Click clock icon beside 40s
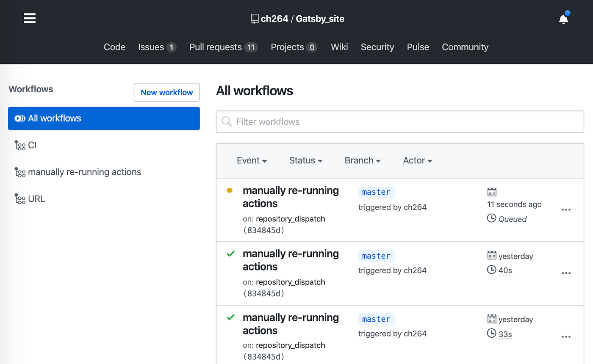This screenshot has width=593, height=364. pos(491,270)
